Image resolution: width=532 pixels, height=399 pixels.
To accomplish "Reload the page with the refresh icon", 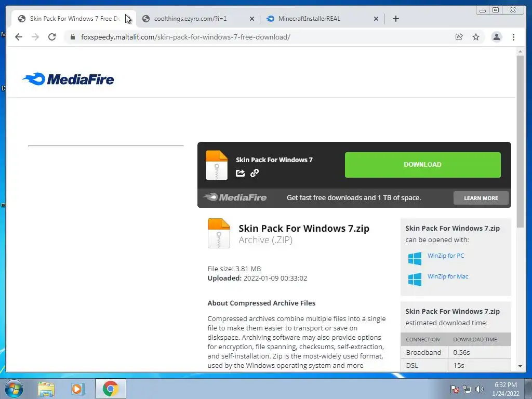I will click(x=52, y=37).
